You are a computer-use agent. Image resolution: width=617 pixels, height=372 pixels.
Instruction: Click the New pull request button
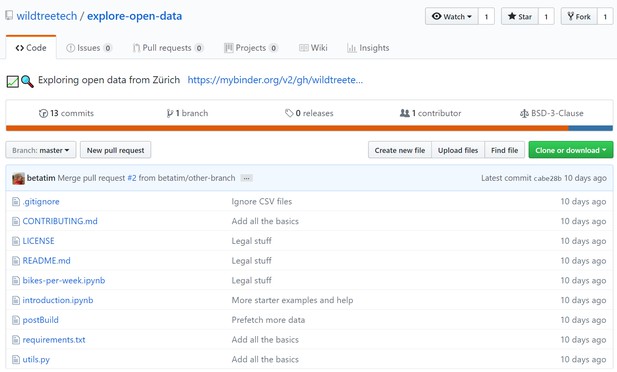point(115,150)
